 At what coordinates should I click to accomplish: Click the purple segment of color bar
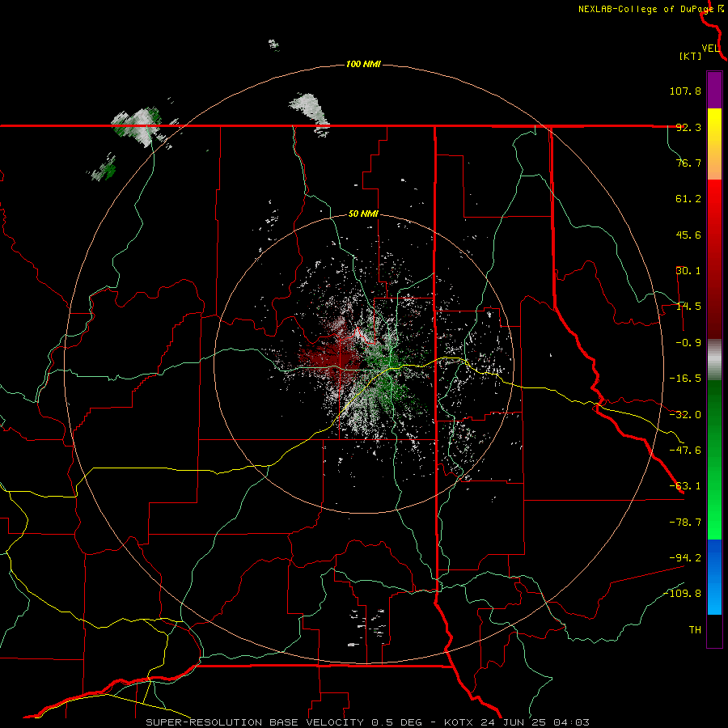pos(714,90)
